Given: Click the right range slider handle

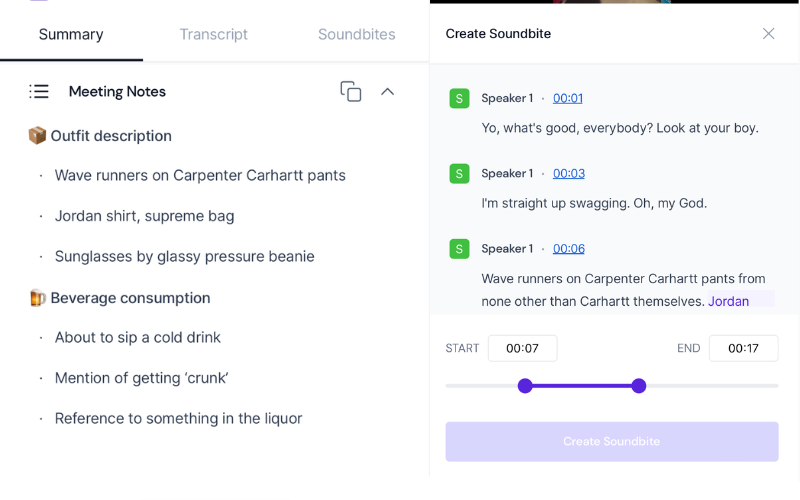Looking at the screenshot, I should click(x=639, y=386).
